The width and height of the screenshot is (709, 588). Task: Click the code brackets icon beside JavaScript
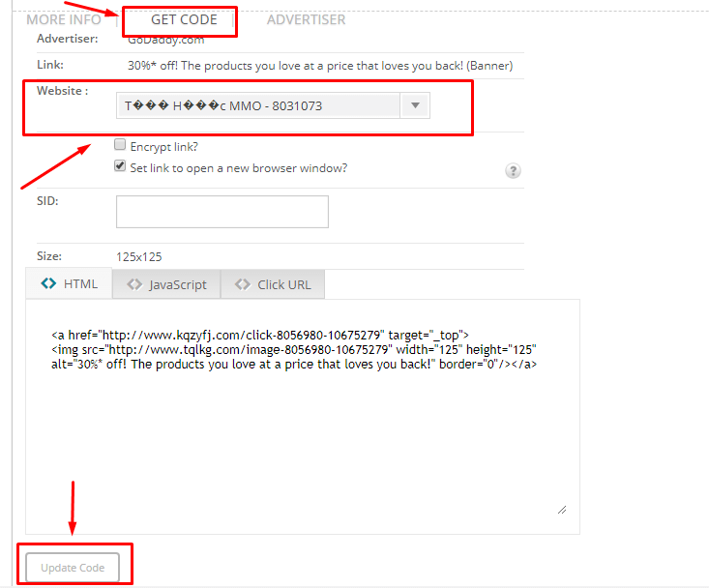point(134,285)
